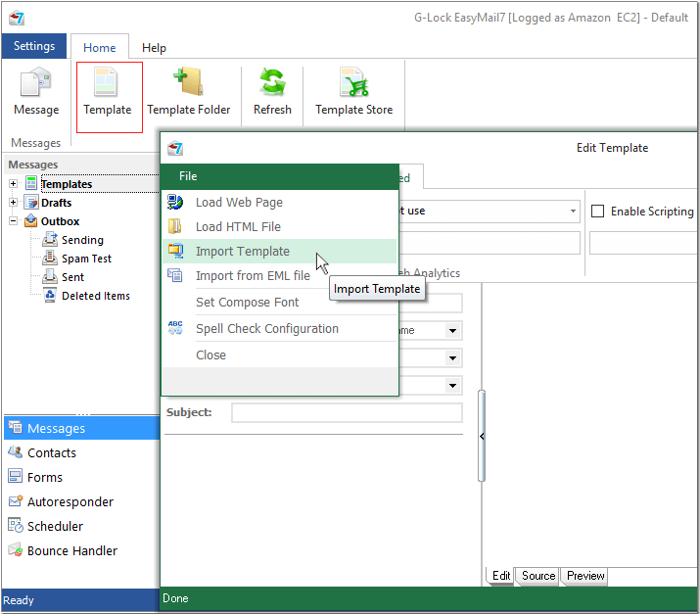This screenshot has height=614, width=700.
Task: Switch to Source editor tab
Action: (x=538, y=576)
